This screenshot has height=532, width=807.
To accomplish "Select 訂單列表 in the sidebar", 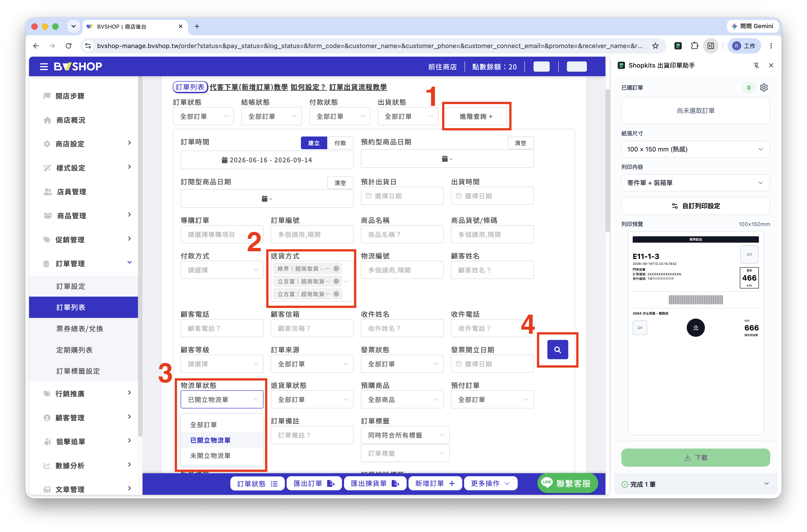I will [x=84, y=307].
